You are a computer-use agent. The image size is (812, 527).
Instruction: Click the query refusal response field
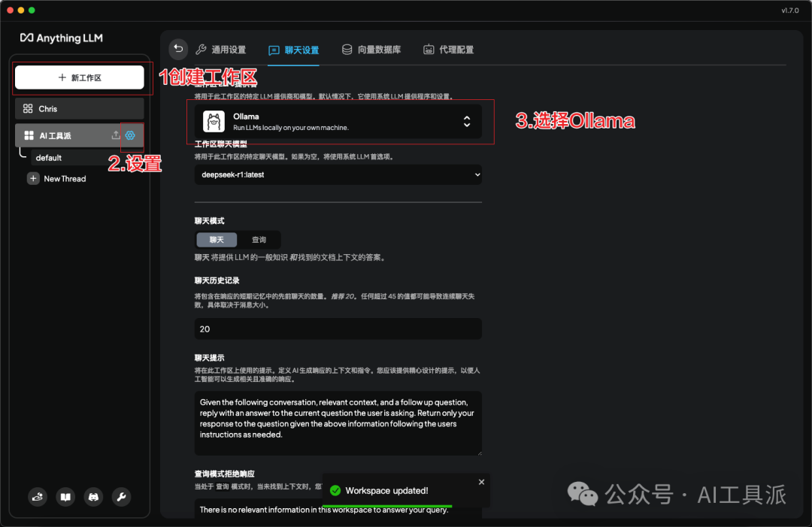point(338,510)
